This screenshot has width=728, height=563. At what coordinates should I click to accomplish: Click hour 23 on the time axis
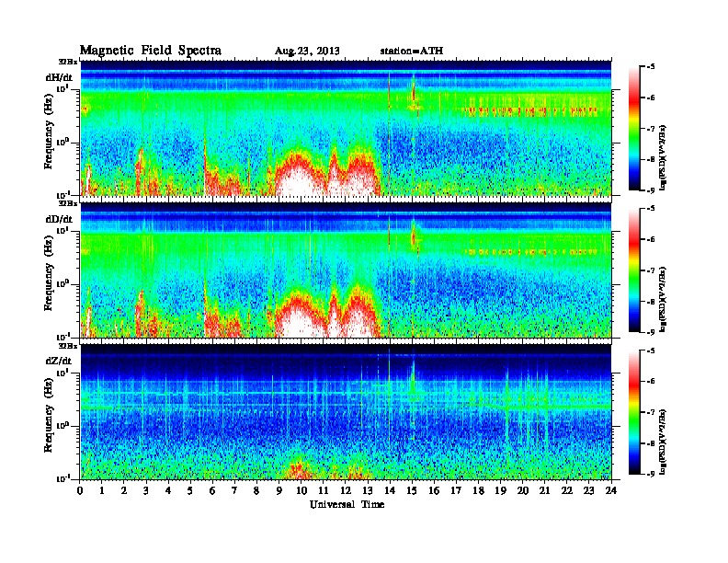tap(588, 490)
